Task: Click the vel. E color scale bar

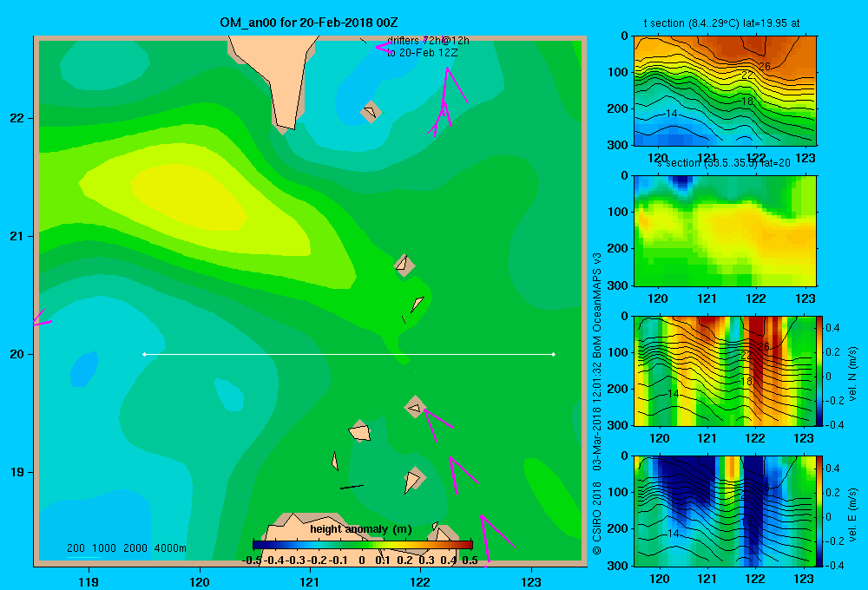Action: pos(820,511)
